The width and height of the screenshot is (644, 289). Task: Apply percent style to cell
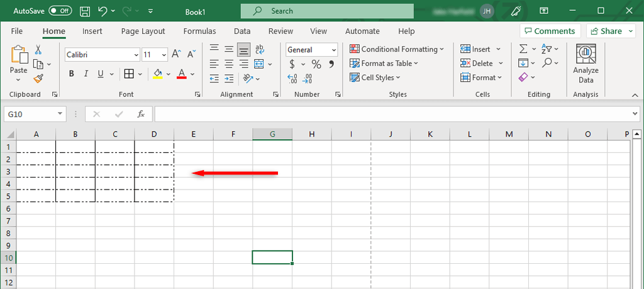(316, 64)
